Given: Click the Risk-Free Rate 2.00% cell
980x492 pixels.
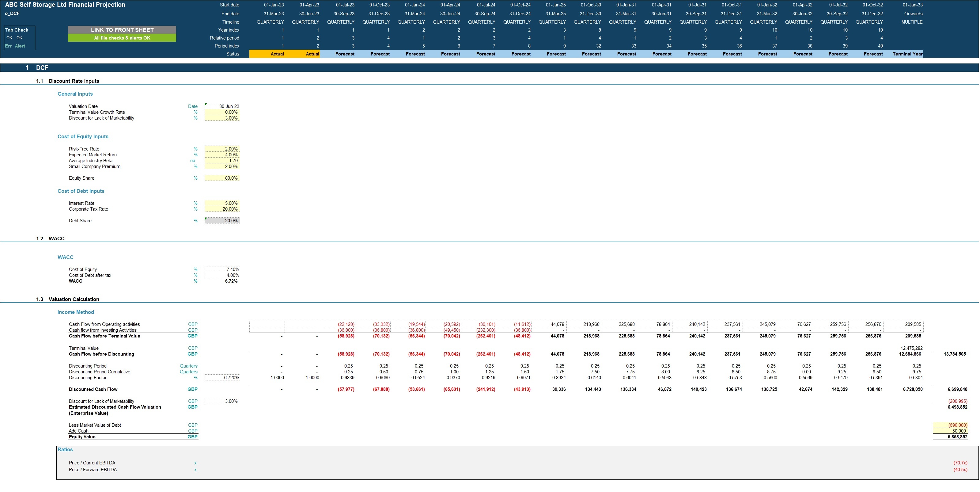Looking at the screenshot, I should [x=222, y=149].
